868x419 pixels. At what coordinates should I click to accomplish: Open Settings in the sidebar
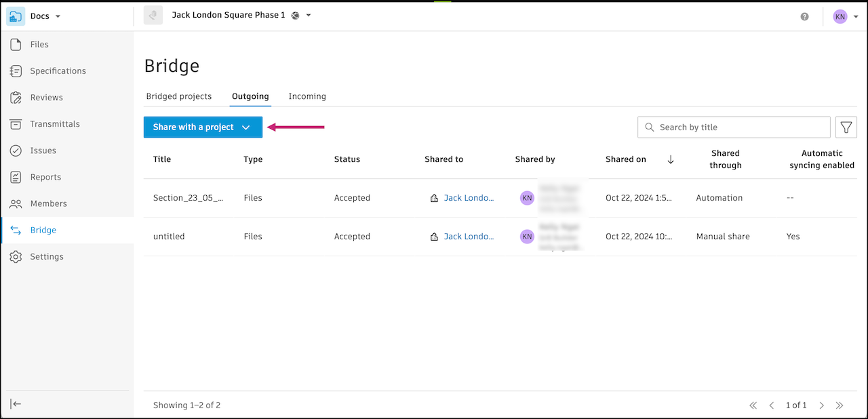pyautogui.click(x=47, y=256)
